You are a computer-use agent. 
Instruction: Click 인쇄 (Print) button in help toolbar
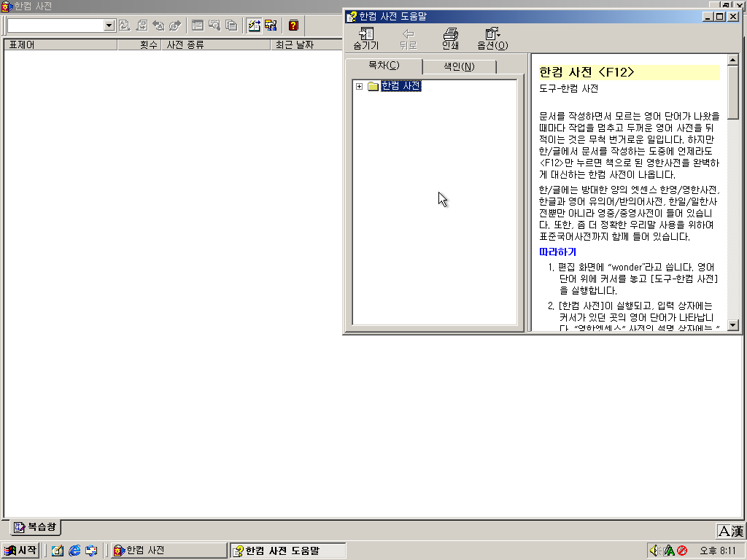450,39
